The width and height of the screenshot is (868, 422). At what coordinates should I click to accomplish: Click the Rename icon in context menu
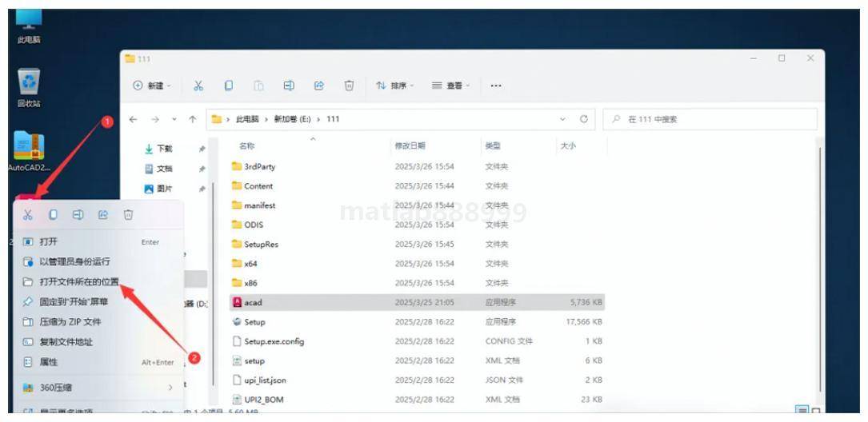[x=78, y=214]
